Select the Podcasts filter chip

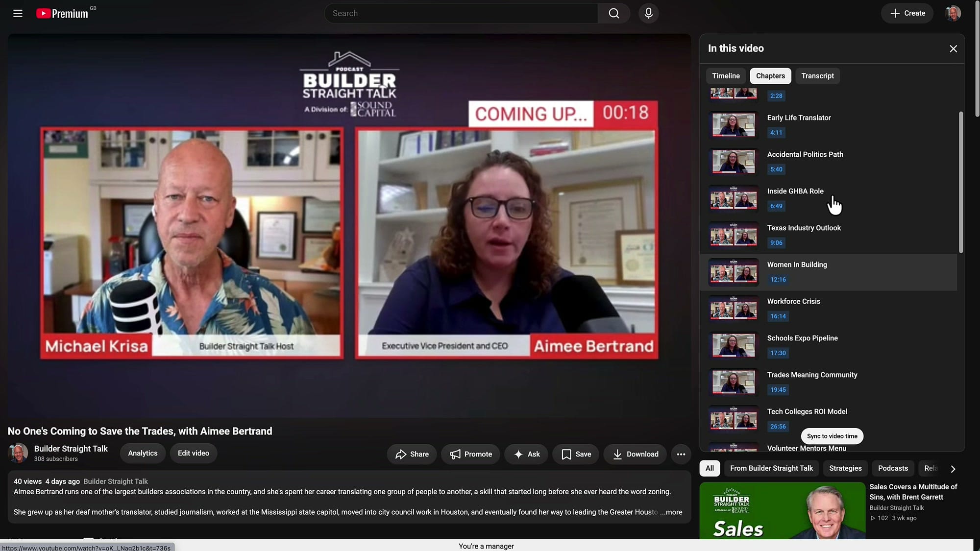[x=893, y=468]
